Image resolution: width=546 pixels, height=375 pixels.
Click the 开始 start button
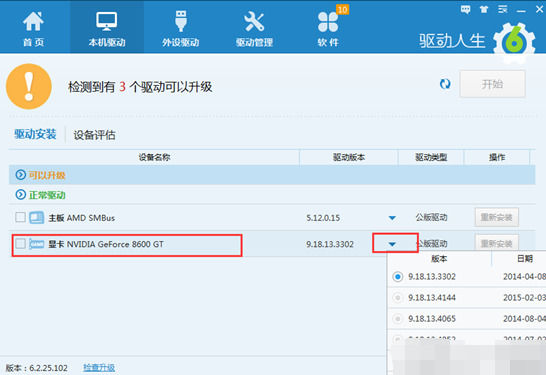tap(492, 84)
